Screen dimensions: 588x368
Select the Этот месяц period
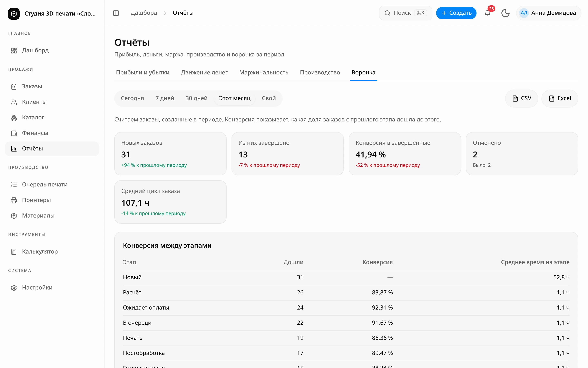[x=235, y=98]
